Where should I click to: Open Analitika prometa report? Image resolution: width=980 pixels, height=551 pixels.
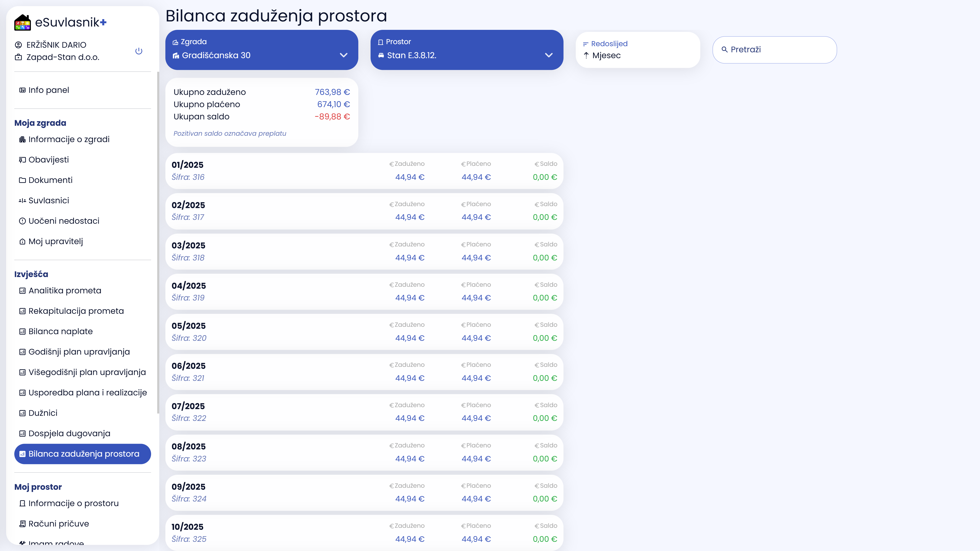[82, 291]
